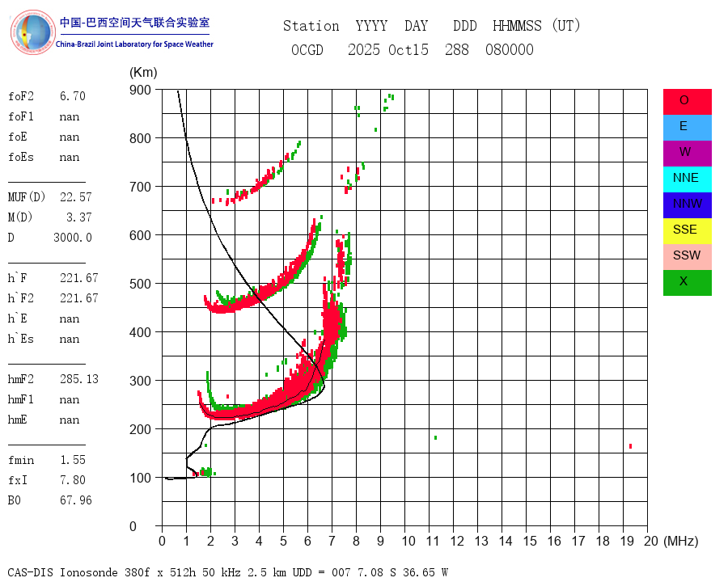Click the station code OCGD
The width and height of the screenshot is (728, 582).
pyautogui.click(x=307, y=49)
